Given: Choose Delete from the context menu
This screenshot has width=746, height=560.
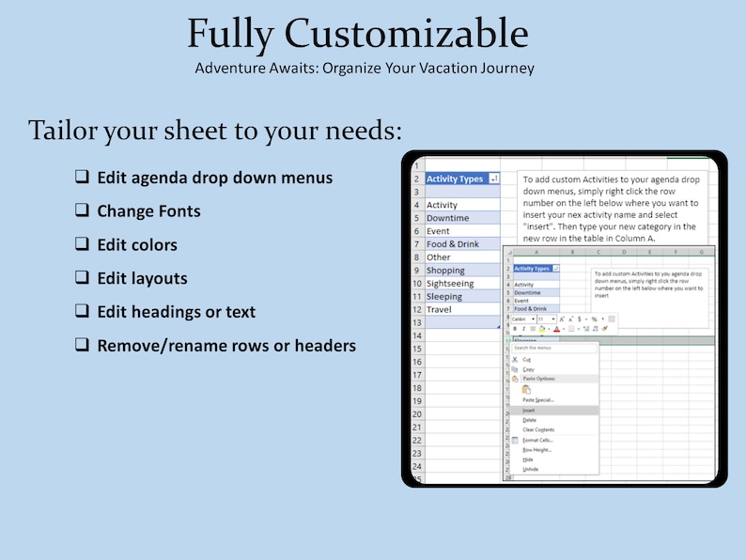Looking at the screenshot, I should tap(554, 420).
